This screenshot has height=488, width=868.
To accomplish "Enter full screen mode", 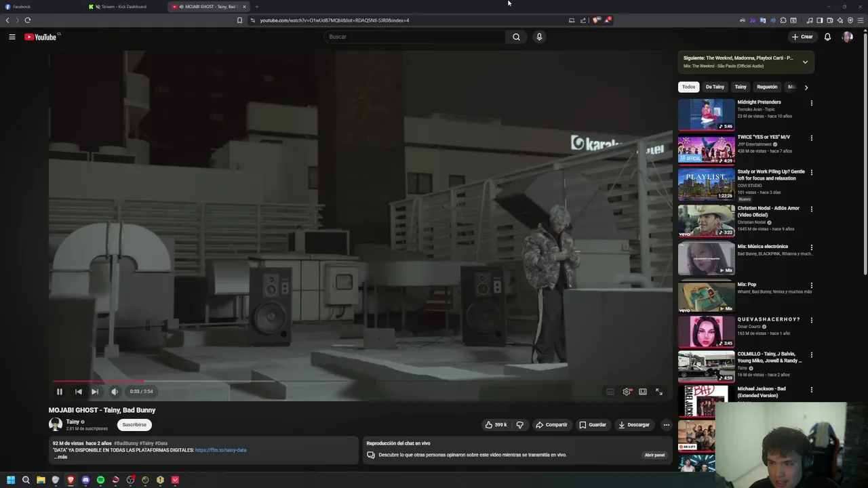I will pos(659,392).
